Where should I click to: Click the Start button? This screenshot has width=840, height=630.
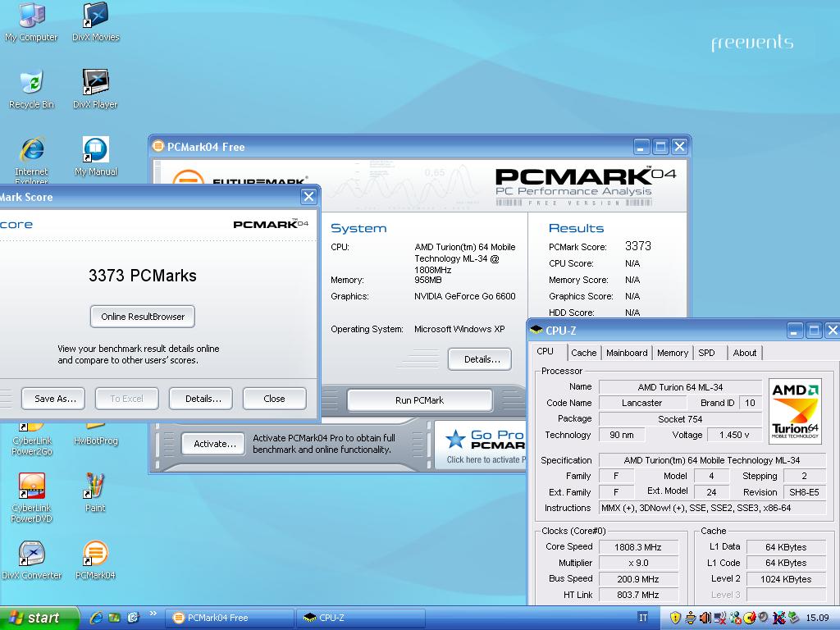point(39,618)
